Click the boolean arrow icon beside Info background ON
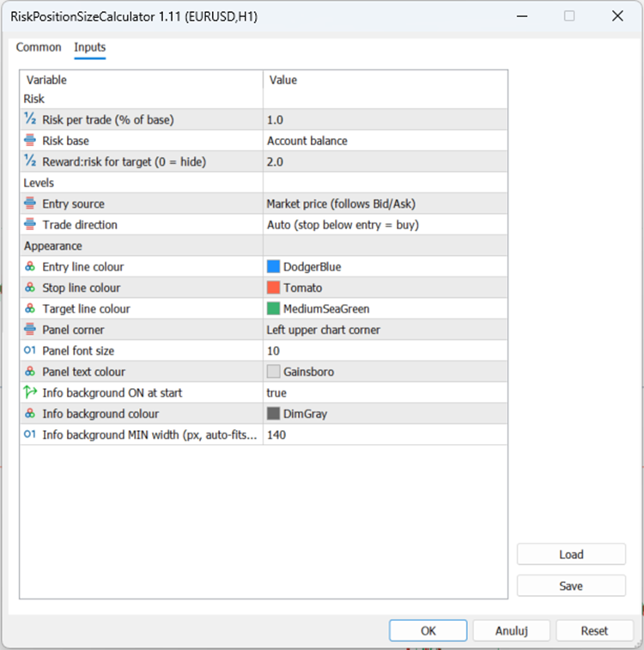The image size is (644, 650). point(30,392)
